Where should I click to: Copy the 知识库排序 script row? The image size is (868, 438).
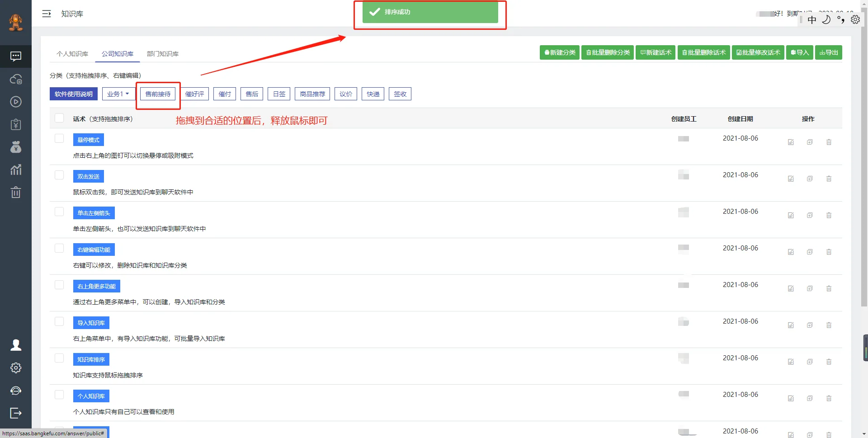(810, 362)
